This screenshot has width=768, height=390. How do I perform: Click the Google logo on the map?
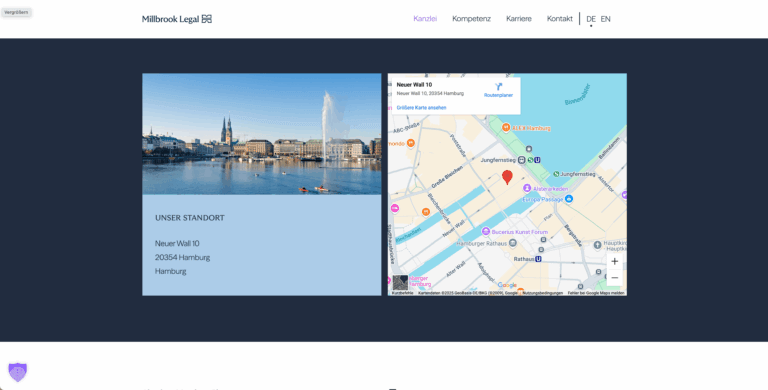point(507,285)
